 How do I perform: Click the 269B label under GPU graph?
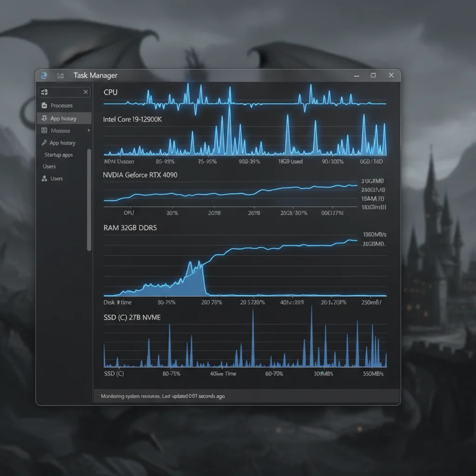254,213
